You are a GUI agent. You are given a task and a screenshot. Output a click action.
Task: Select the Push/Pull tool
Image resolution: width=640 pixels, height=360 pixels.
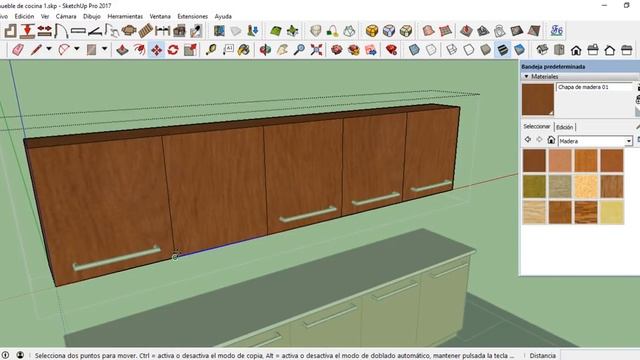pos(122,50)
